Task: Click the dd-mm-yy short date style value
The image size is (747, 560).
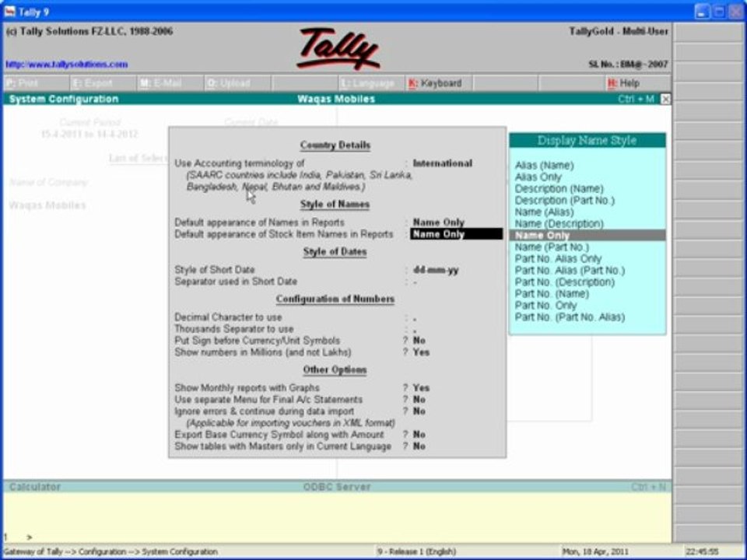Action: (436, 270)
